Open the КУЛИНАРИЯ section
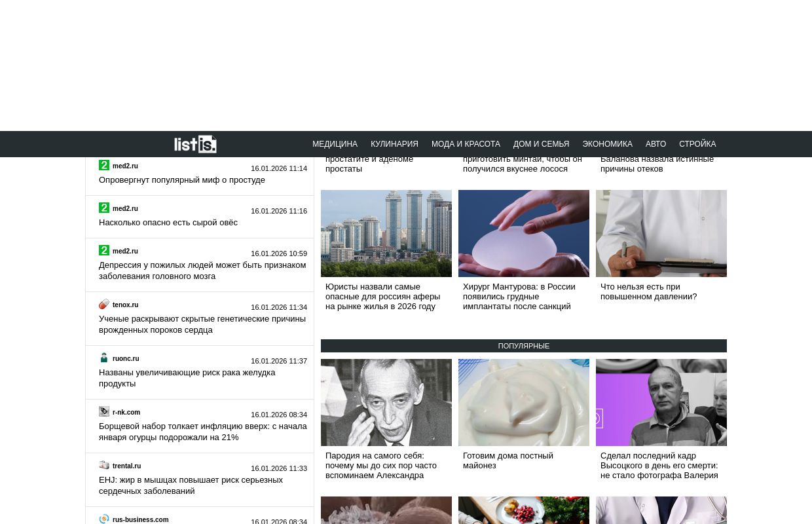812x524 pixels. (394, 144)
